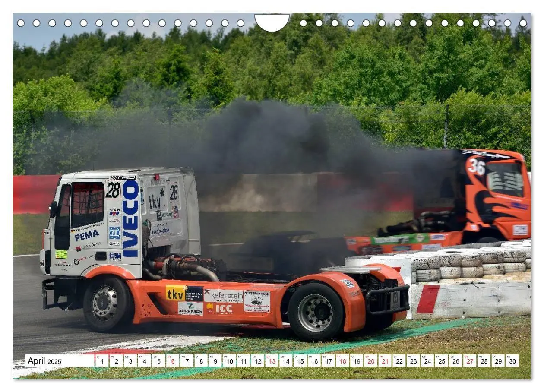The image size is (544, 392).
Task: Select day 23 in the April strip
Action: [413, 361]
